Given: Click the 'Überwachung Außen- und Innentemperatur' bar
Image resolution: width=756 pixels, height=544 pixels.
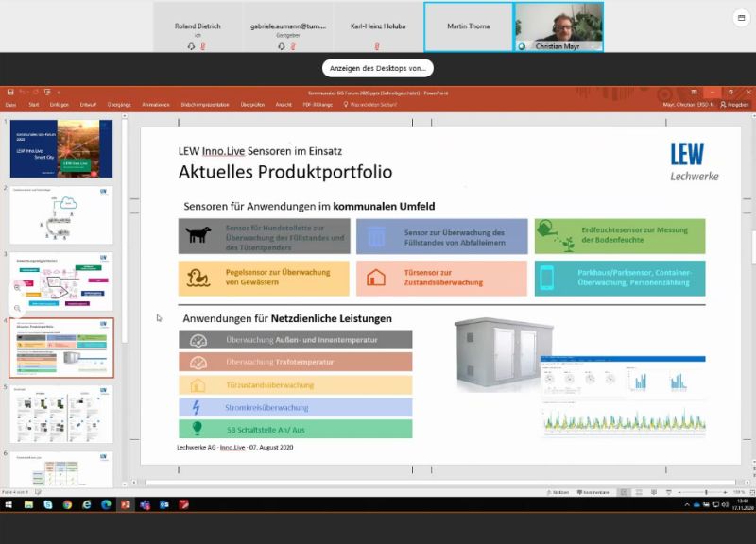Looking at the screenshot, I should coord(296,340).
